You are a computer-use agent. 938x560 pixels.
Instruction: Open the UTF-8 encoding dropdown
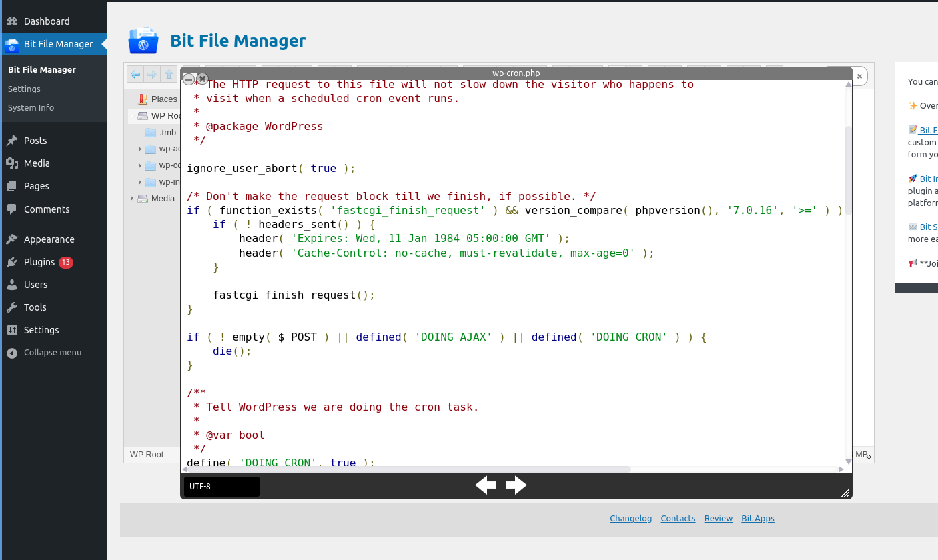[221, 487]
